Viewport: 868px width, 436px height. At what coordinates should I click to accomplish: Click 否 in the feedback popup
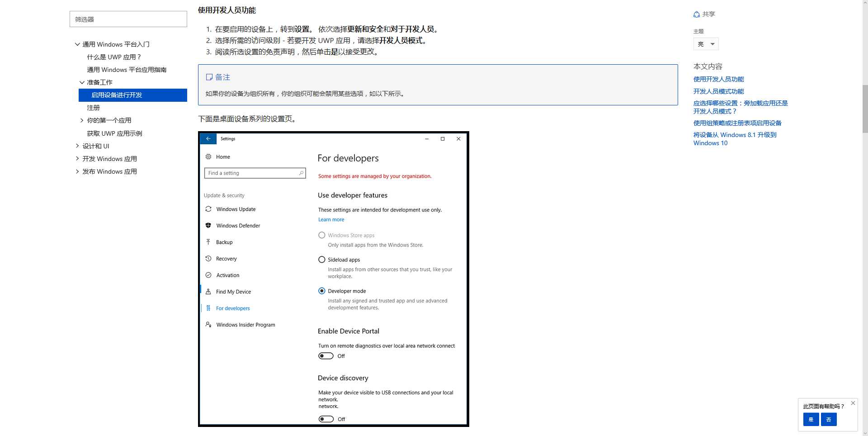pyautogui.click(x=829, y=419)
